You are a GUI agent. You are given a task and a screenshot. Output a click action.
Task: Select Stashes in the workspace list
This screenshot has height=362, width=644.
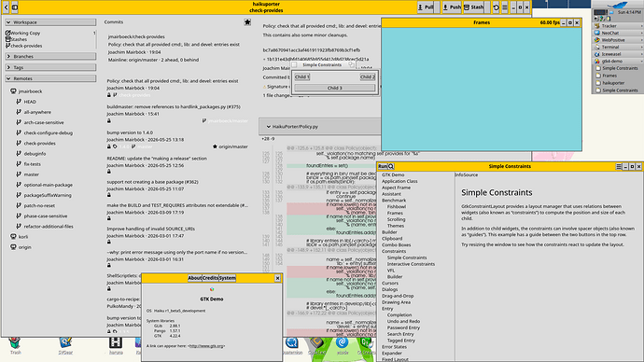50,39
